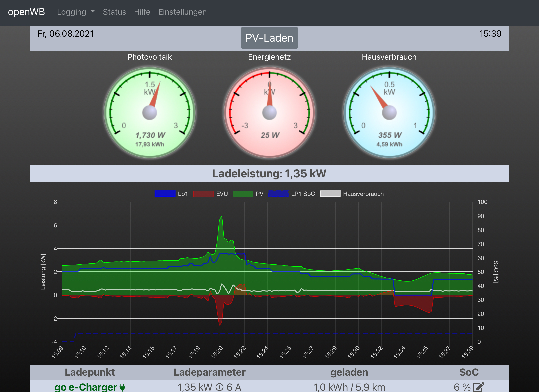The height and width of the screenshot is (392, 539).
Task: Click the Photovoltaik gauge
Action: [150, 113]
